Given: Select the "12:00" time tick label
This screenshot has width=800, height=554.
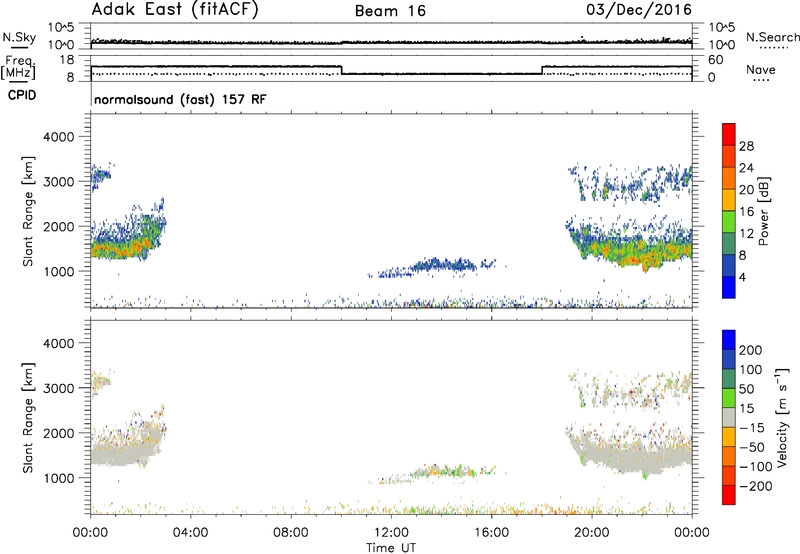Looking at the screenshot, I should pos(391,533).
